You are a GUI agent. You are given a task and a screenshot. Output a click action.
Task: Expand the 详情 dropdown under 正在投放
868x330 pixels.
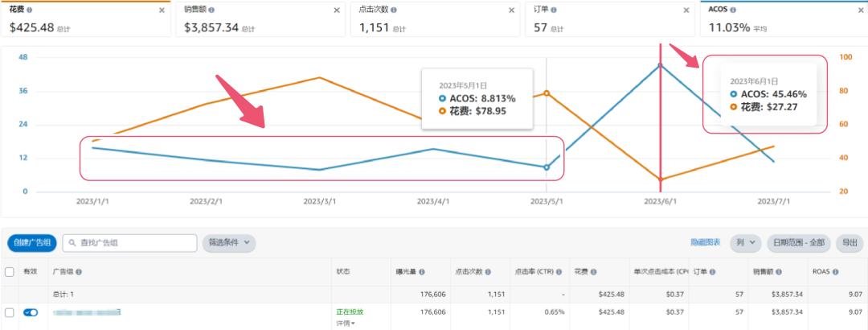(346, 323)
